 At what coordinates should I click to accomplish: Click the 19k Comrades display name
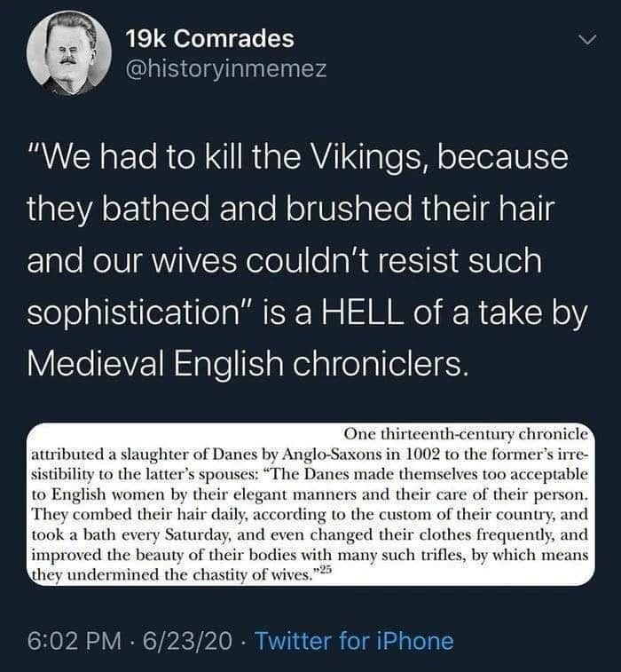coord(210,39)
